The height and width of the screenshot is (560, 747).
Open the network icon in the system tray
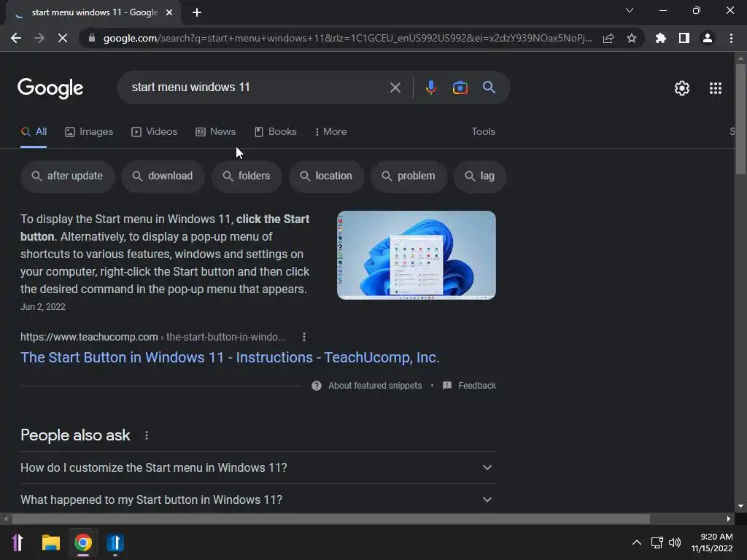point(657,542)
